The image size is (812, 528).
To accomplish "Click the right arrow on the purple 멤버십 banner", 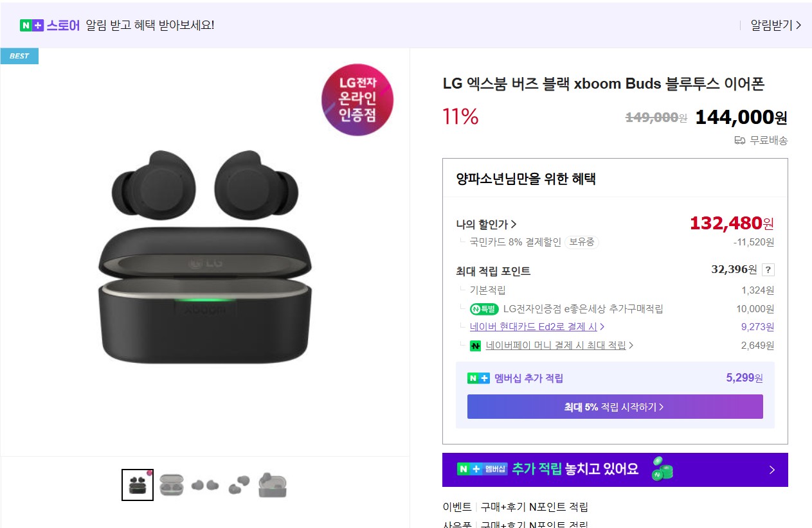I will pyautogui.click(x=772, y=470).
